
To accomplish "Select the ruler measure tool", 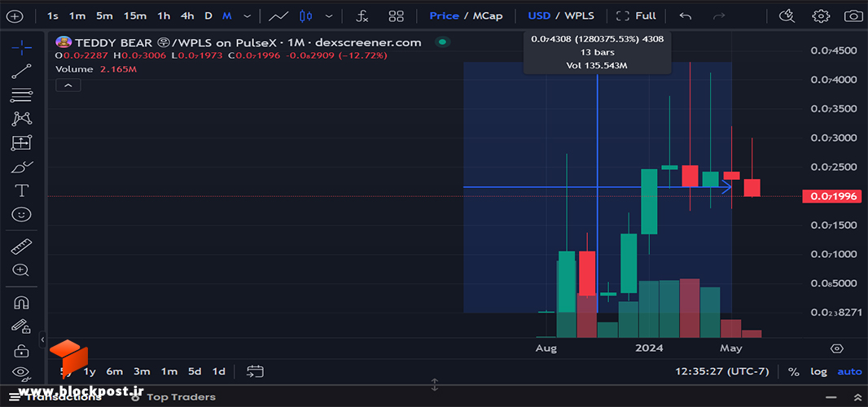I will pos(21,246).
